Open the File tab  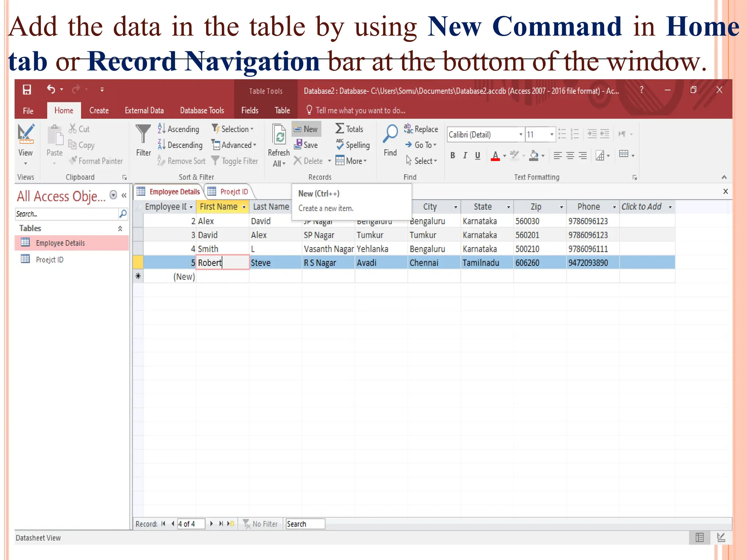pyautogui.click(x=28, y=110)
